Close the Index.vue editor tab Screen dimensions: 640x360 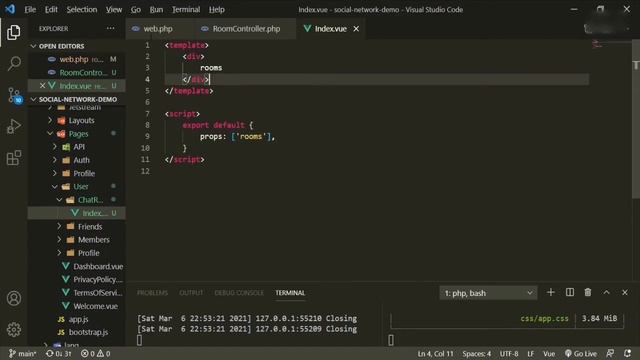356,29
